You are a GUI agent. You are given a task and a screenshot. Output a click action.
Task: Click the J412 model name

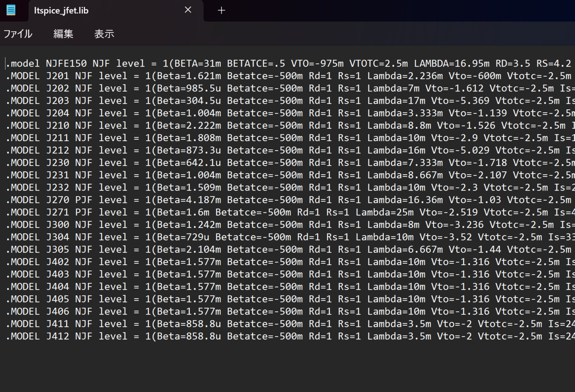click(x=57, y=336)
